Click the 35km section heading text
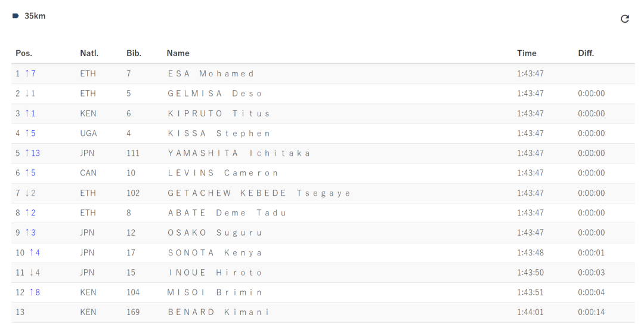 [35, 16]
